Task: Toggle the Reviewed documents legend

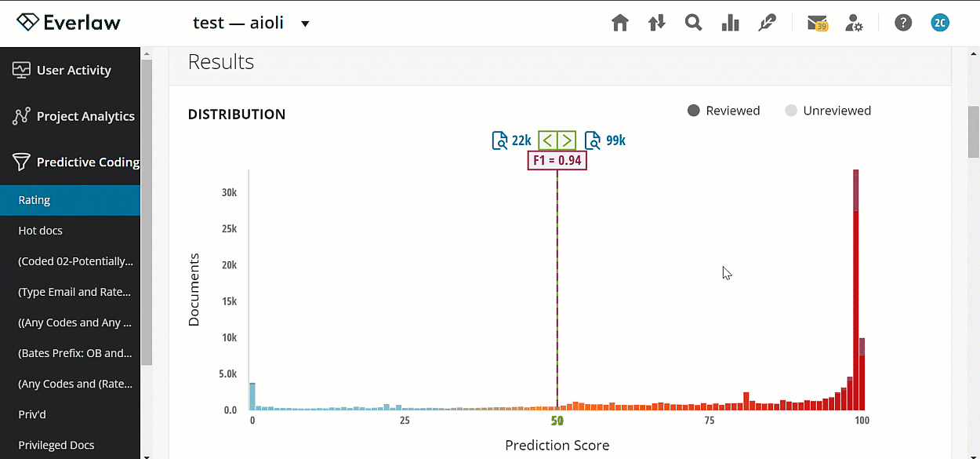Action: (x=723, y=111)
